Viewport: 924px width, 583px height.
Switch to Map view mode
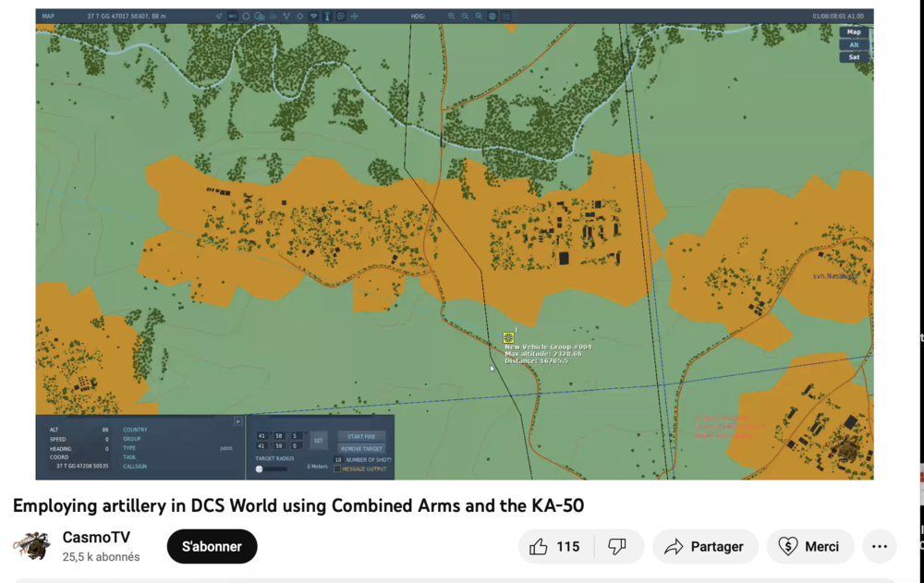(x=854, y=31)
